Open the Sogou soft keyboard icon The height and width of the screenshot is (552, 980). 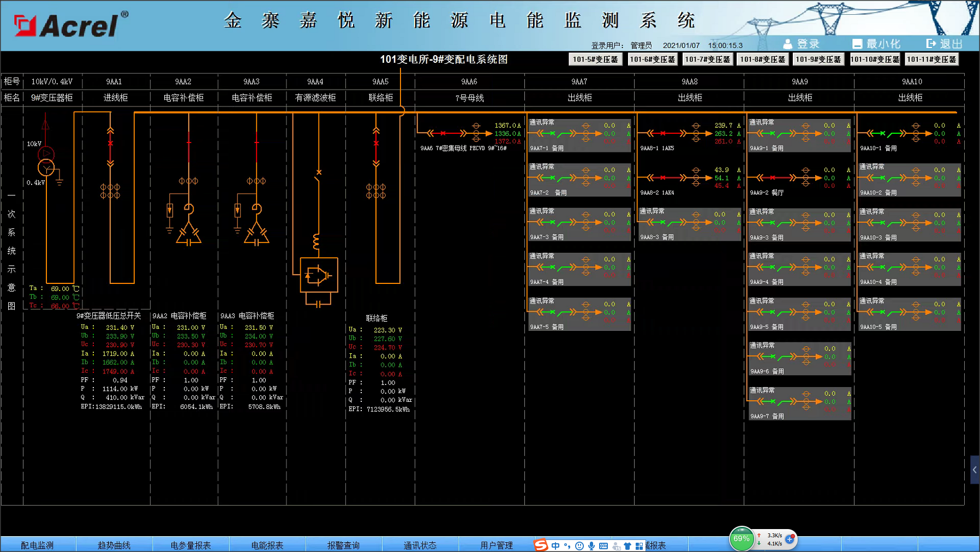pos(603,545)
